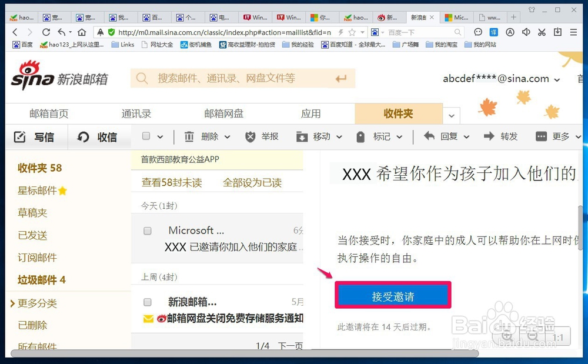Click the 收信 receive mail button

pyautogui.click(x=97, y=137)
